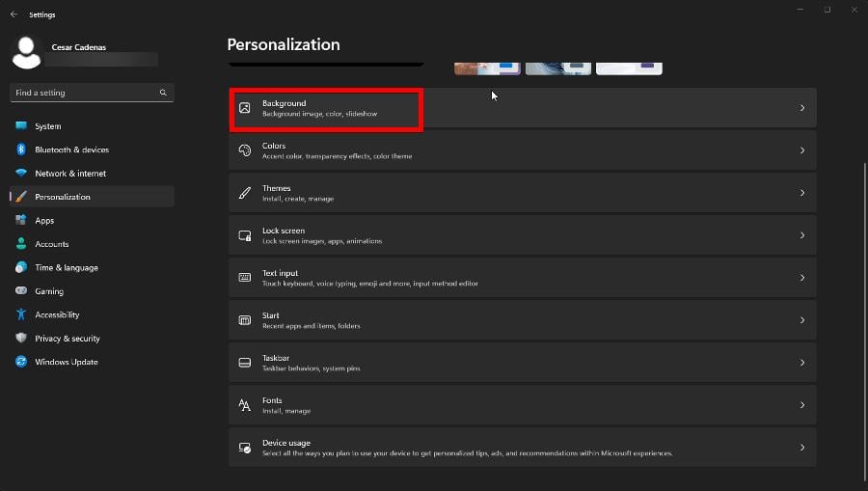Expand the Taskbar settings chevron
868x491 pixels.
point(802,363)
